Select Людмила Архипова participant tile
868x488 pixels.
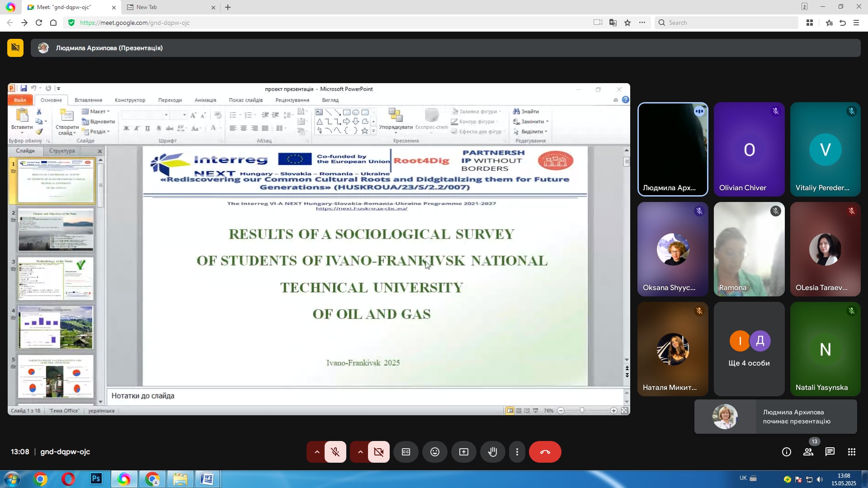(x=673, y=150)
